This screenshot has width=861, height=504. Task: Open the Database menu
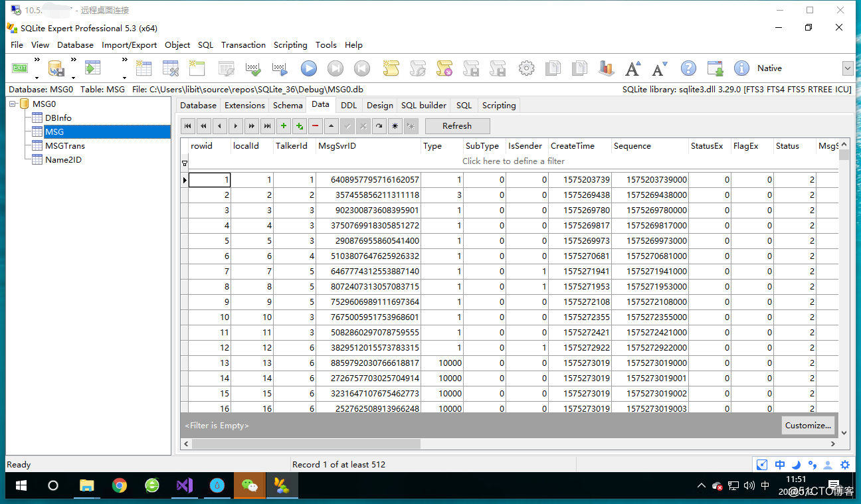[x=75, y=45]
